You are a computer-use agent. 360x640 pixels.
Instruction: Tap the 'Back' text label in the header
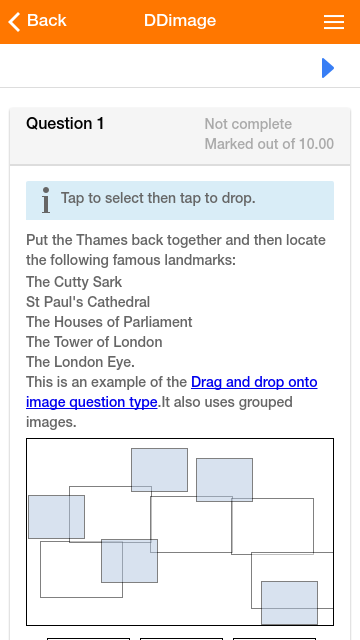coord(47,20)
